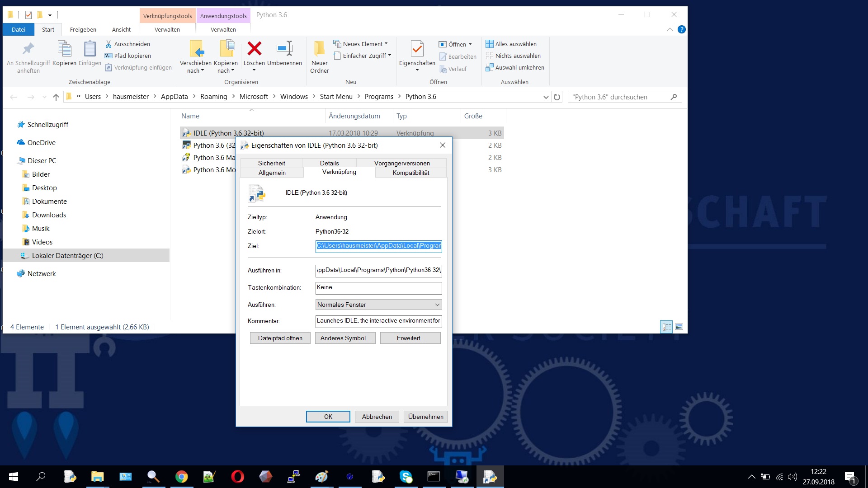
Task: Click the refresh button beside address bar
Action: click(557, 97)
